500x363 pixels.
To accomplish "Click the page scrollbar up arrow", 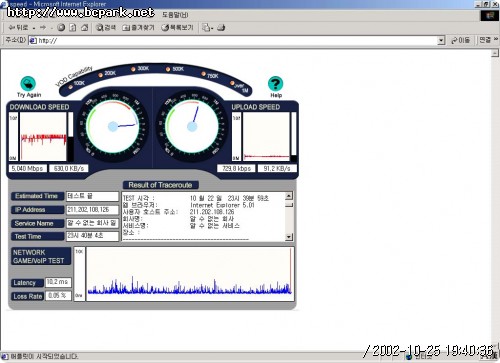I will pos(495,53).
